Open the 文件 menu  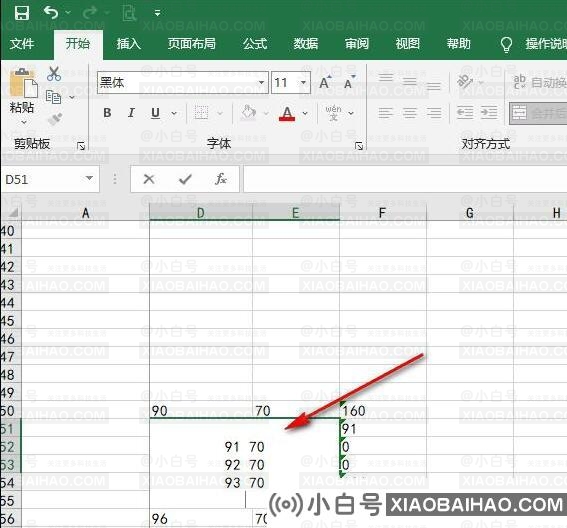(x=22, y=44)
